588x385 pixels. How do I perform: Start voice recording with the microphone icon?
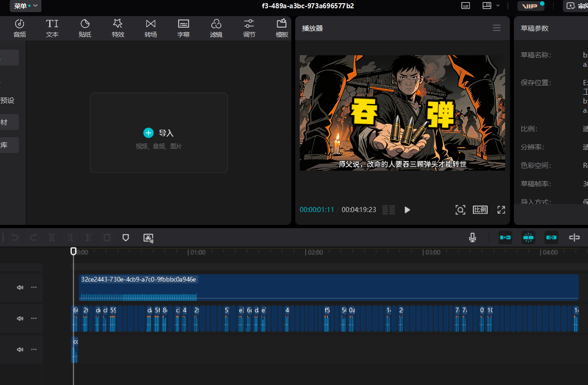click(472, 237)
